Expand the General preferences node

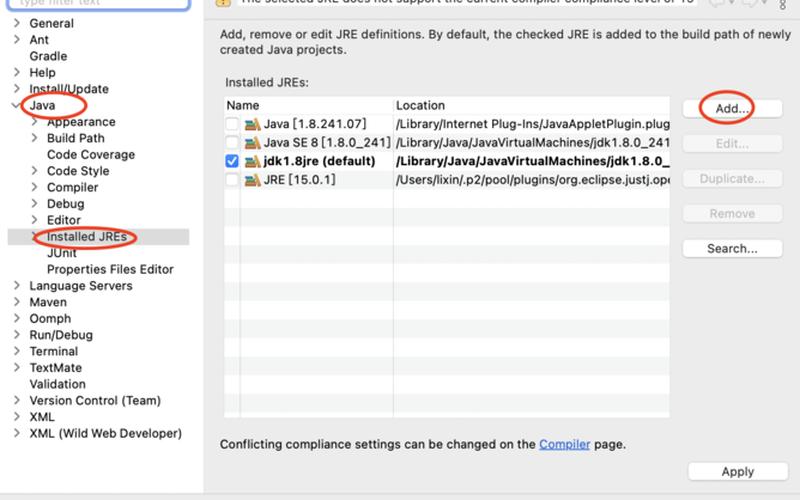(x=17, y=23)
